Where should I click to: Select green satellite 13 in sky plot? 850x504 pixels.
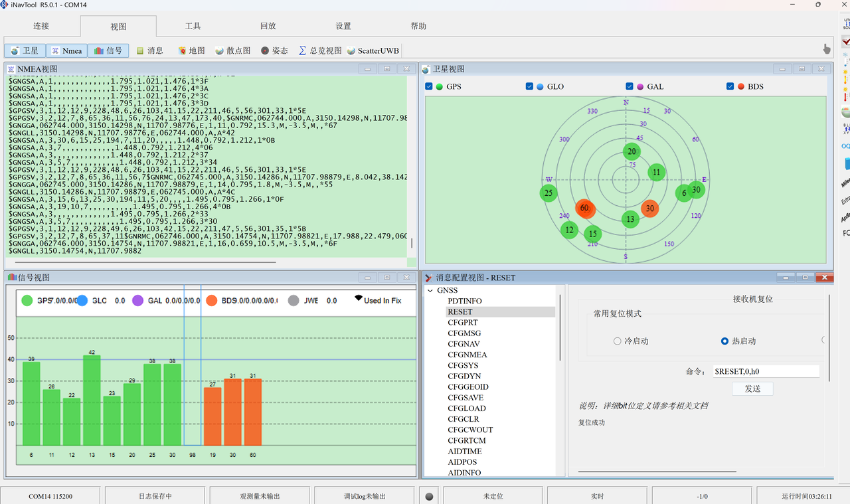coord(630,219)
